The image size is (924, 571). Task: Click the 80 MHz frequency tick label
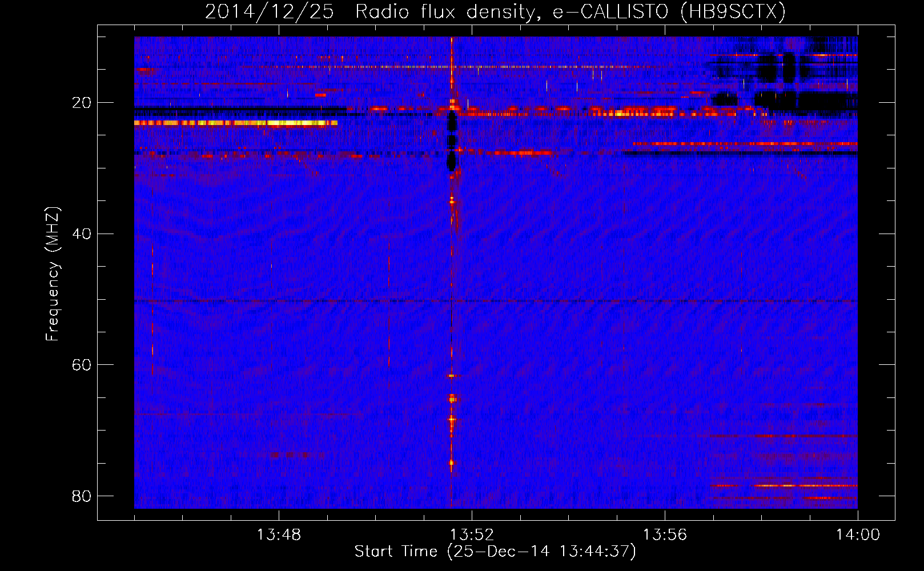pos(82,496)
